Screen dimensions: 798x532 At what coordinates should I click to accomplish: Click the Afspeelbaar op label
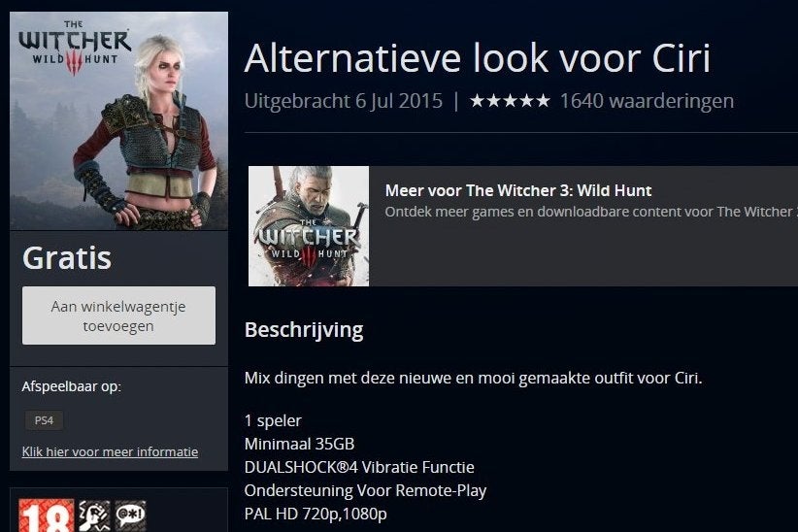point(71,387)
